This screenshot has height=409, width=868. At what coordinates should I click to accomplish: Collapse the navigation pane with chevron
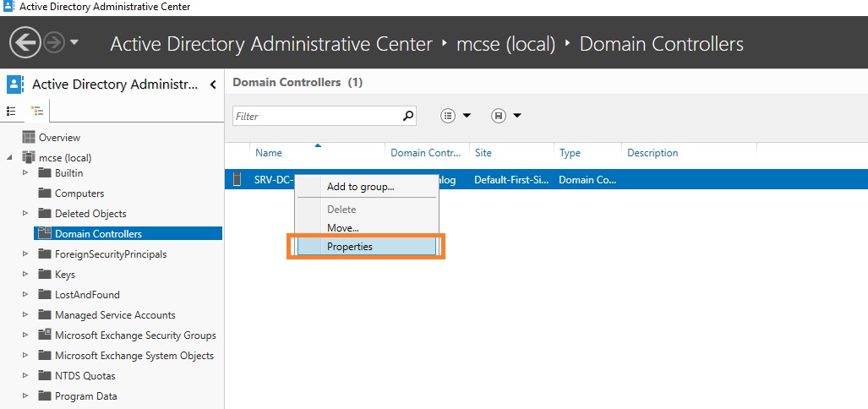[x=213, y=85]
